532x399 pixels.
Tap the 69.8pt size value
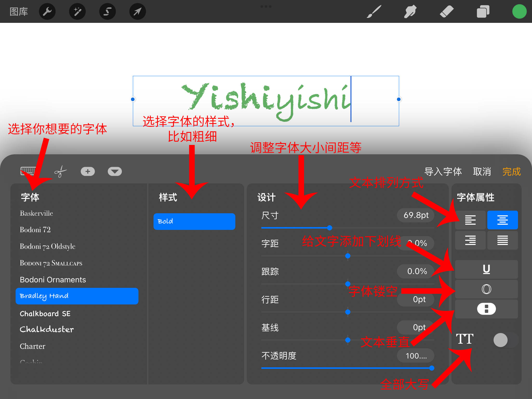[x=416, y=215]
